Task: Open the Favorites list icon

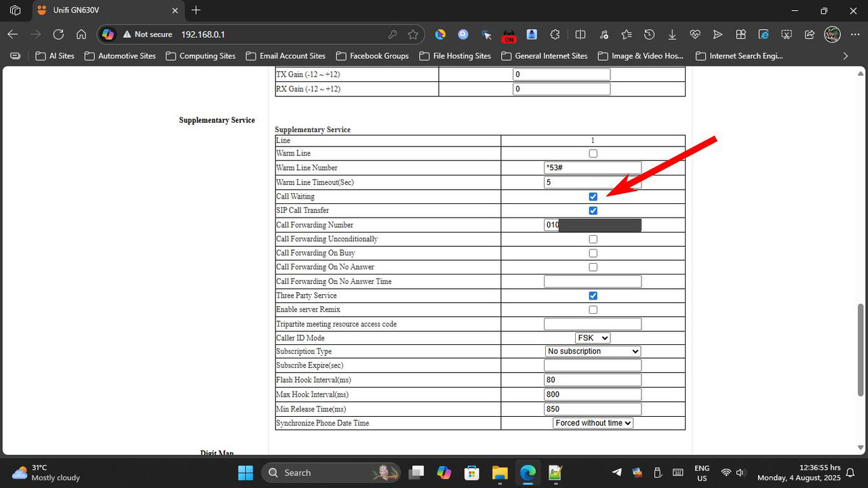Action: [627, 35]
